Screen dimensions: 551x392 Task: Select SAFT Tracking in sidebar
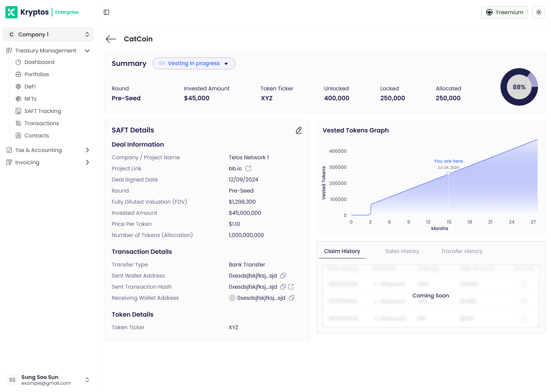click(42, 111)
